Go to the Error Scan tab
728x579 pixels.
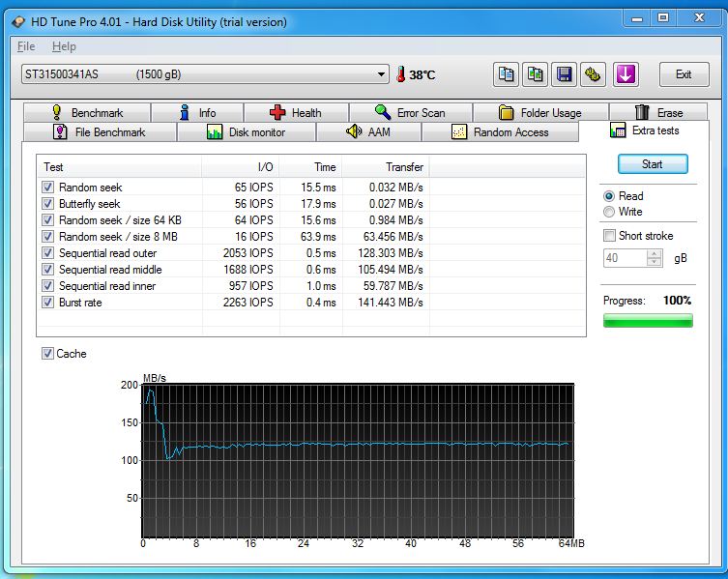(x=411, y=113)
